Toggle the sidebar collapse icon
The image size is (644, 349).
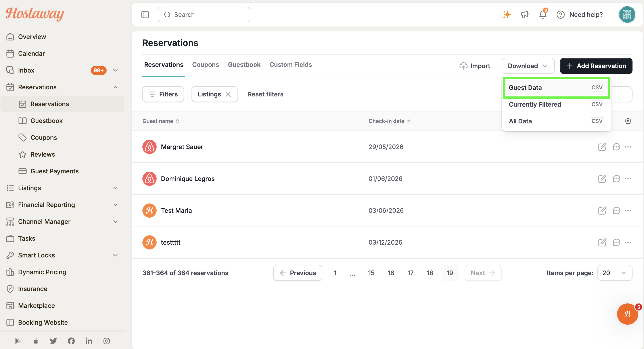[145, 15]
